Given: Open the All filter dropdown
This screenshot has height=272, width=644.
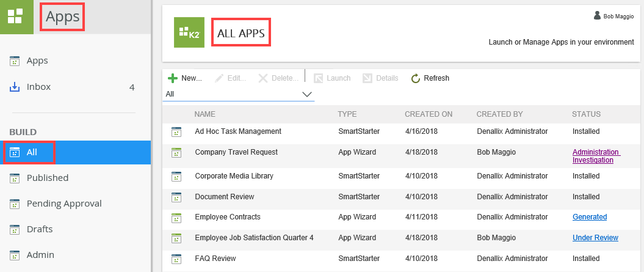Looking at the screenshot, I should pos(307,95).
